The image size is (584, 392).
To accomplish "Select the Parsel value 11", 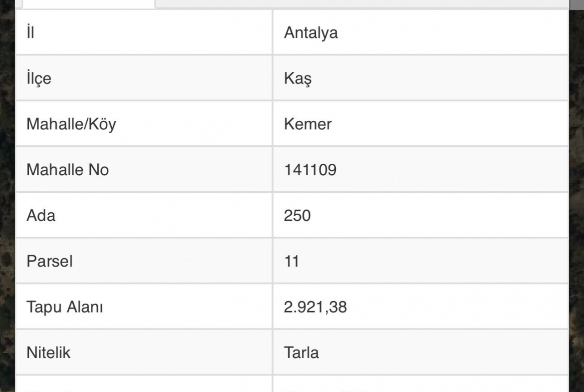I will click(292, 261).
